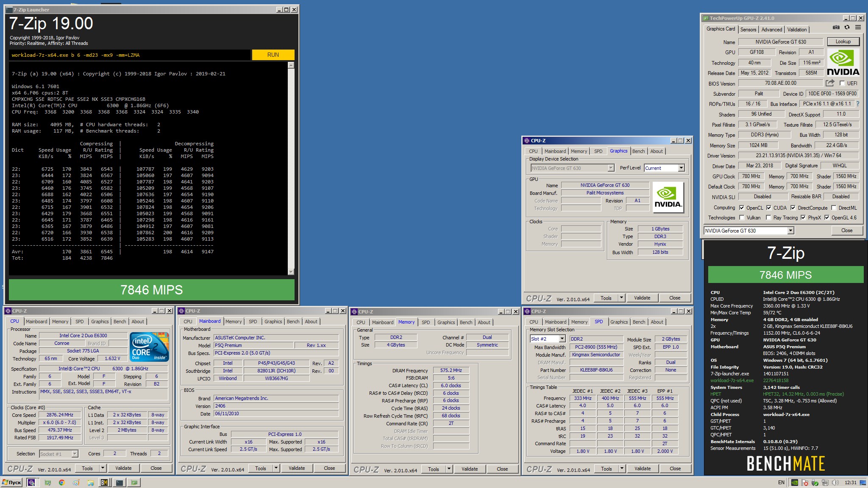Viewport: 868px width, 488px height.
Task: Toggle the Vulkan checkbox
Action: point(742,218)
